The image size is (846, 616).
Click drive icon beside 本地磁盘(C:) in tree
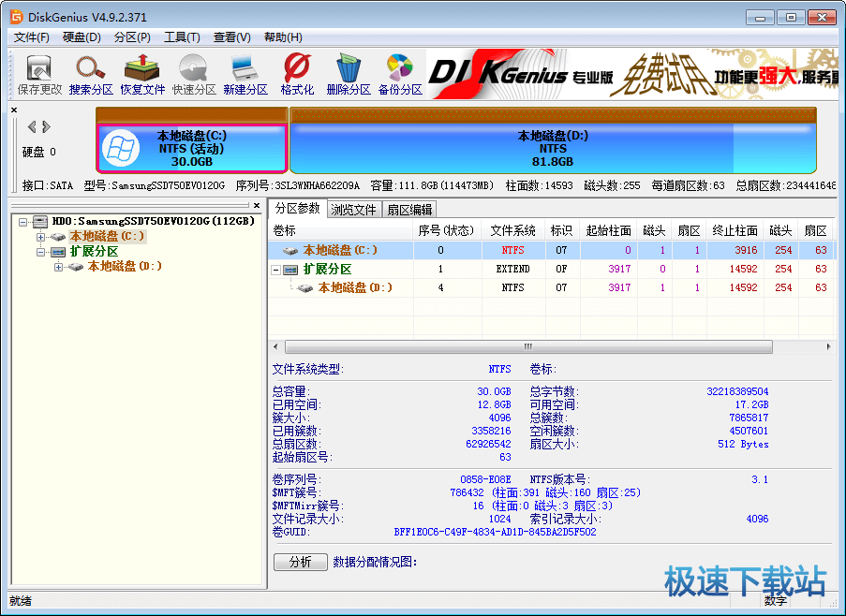(58, 237)
